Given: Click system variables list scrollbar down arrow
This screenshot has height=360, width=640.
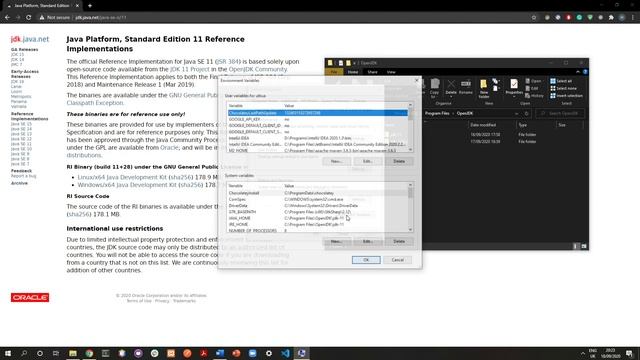Looking at the screenshot, I should [x=410, y=229].
